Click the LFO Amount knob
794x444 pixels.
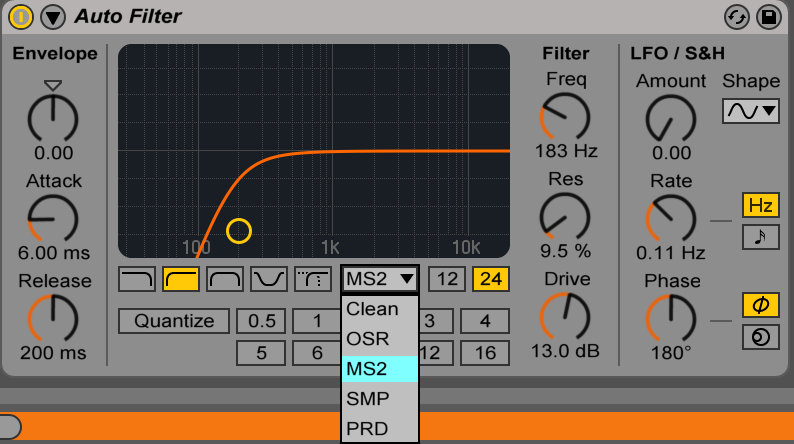pos(671,119)
